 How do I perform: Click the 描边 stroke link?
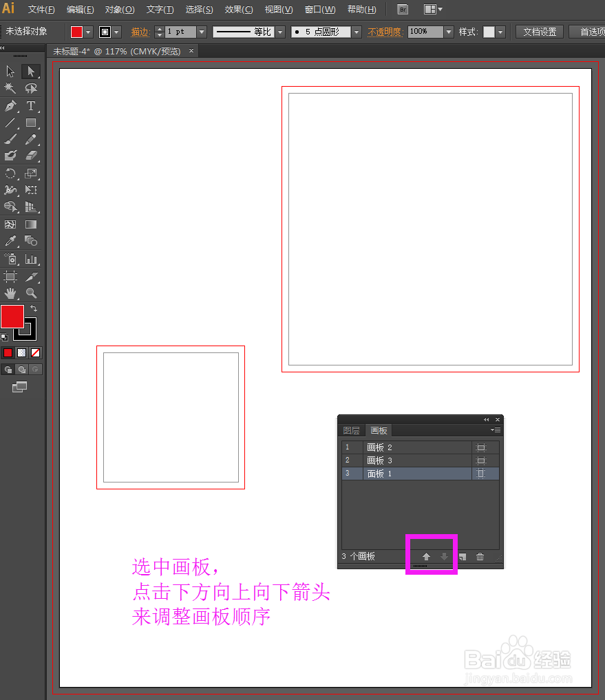(x=139, y=32)
